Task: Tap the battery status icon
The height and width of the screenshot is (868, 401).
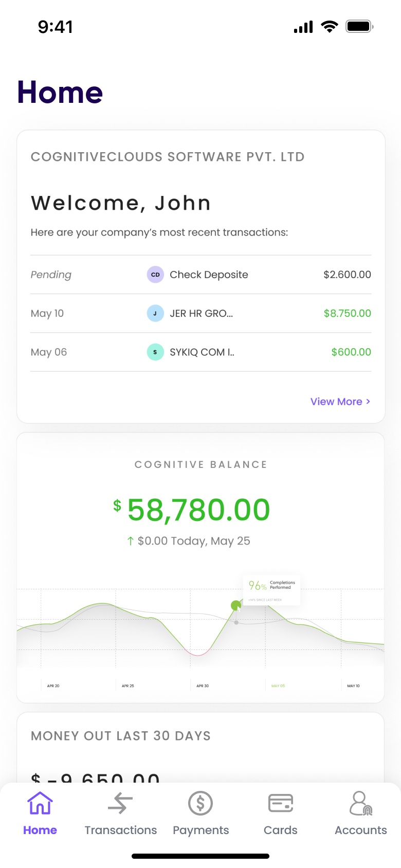Action: pyautogui.click(x=359, y=27)
